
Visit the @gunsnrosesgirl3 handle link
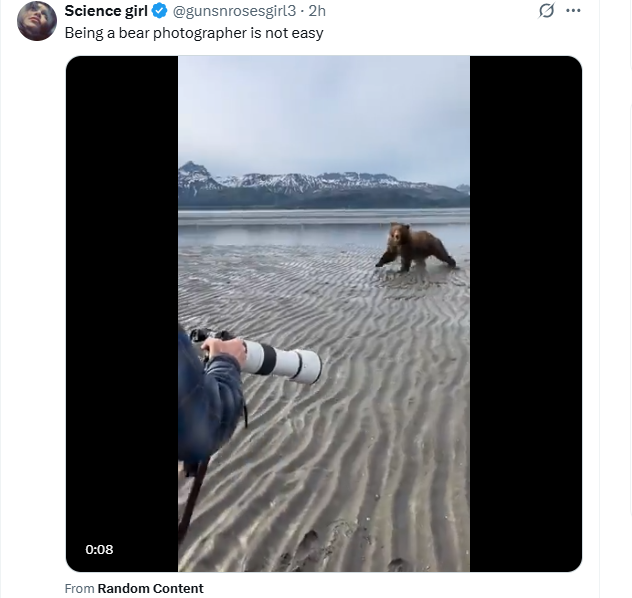click(234, 11)
